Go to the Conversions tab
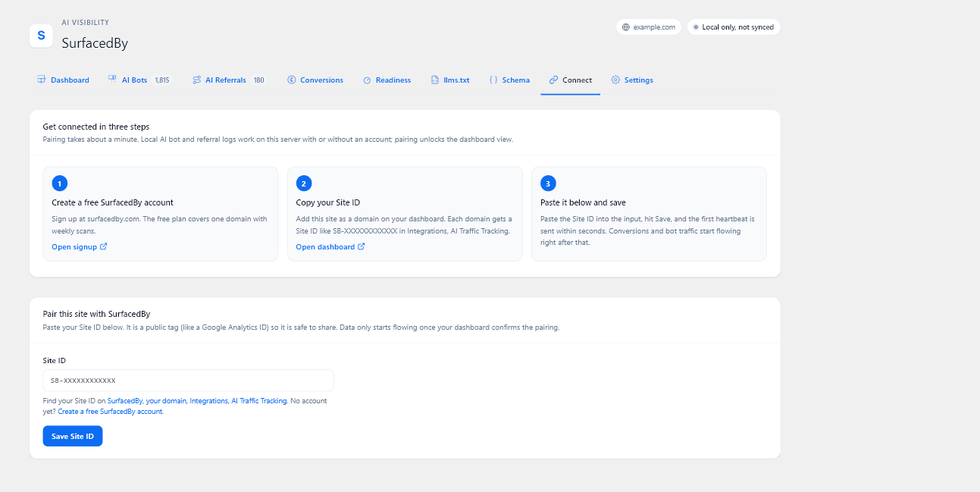The width and height of the screenshot is (980, 492). tap(315, 80)
